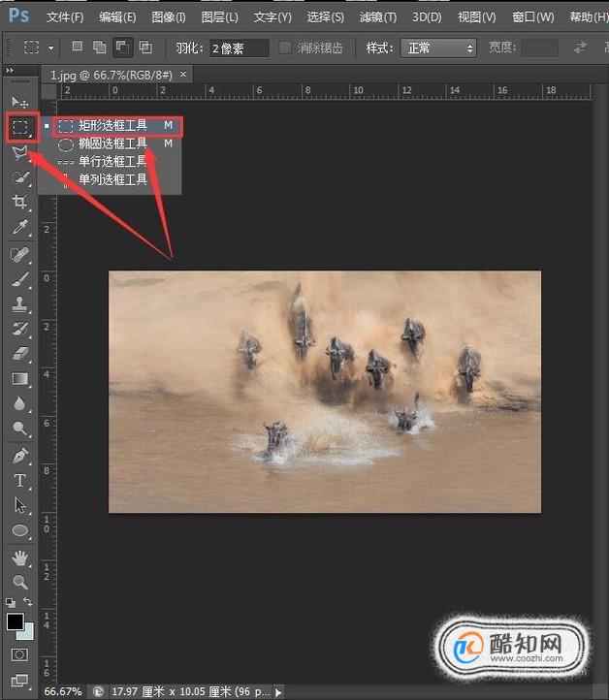Click the document size 17.97 厘米 text
This screenshot has height=700, width=609.
click(x=191, y=692)
